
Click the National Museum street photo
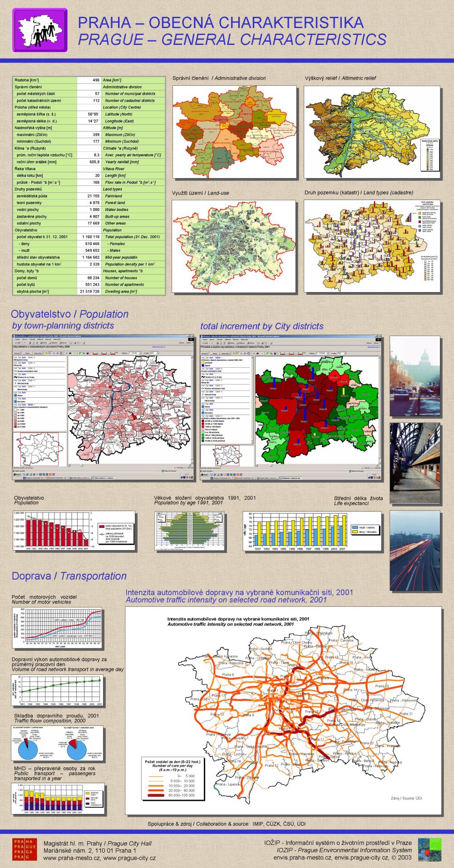[415, 376]
